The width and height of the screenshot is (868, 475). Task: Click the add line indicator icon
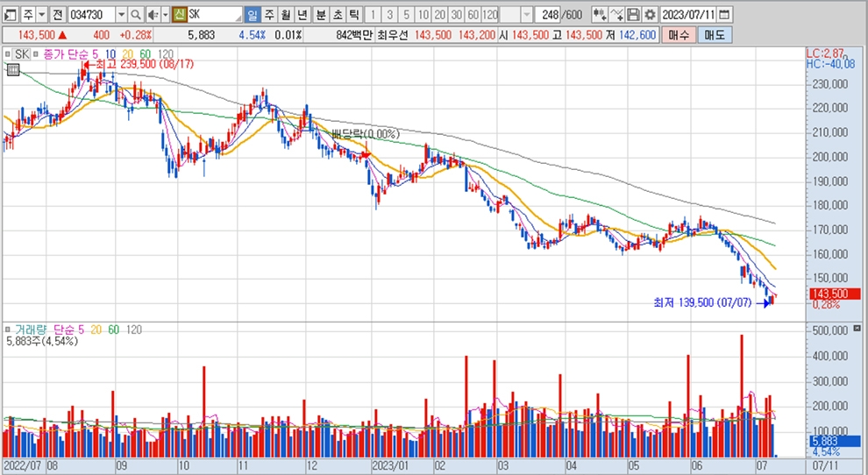[616, 15]
